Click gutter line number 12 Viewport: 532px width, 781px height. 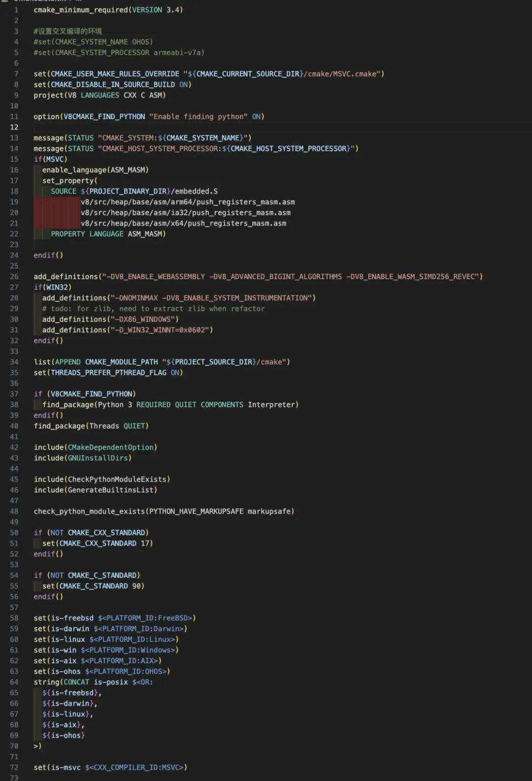(x=14, y=127)
